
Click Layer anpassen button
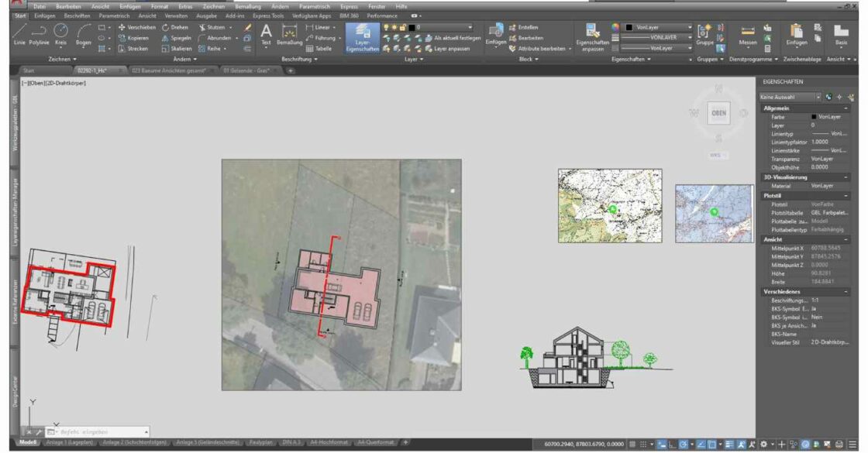448,49
